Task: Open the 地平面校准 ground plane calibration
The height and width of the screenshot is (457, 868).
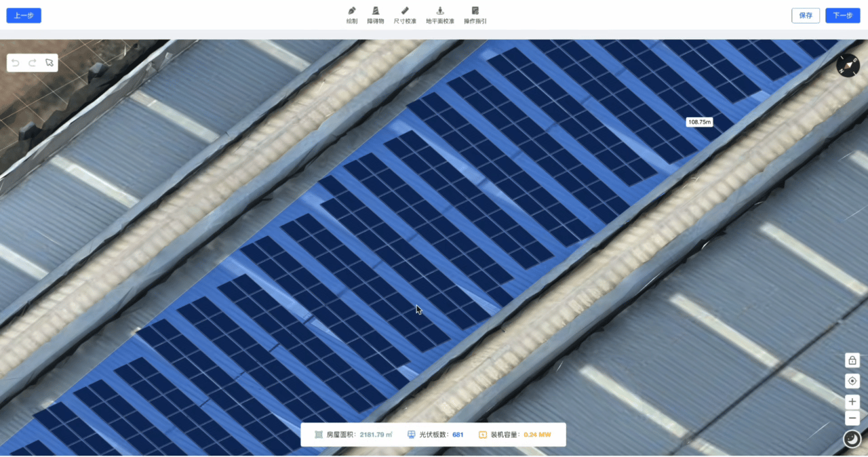Action: pyautogui.click(x=440, y=15)
